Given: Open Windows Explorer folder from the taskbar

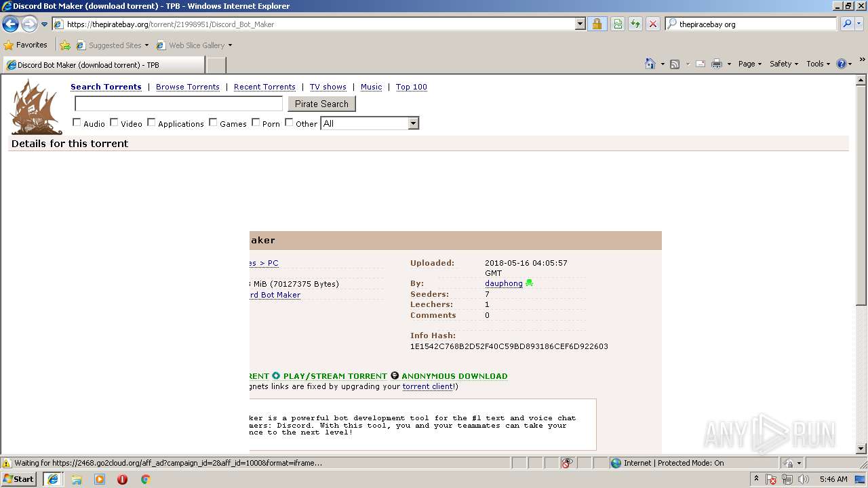Looking at the screenshot, I should (x=77, y=479).
